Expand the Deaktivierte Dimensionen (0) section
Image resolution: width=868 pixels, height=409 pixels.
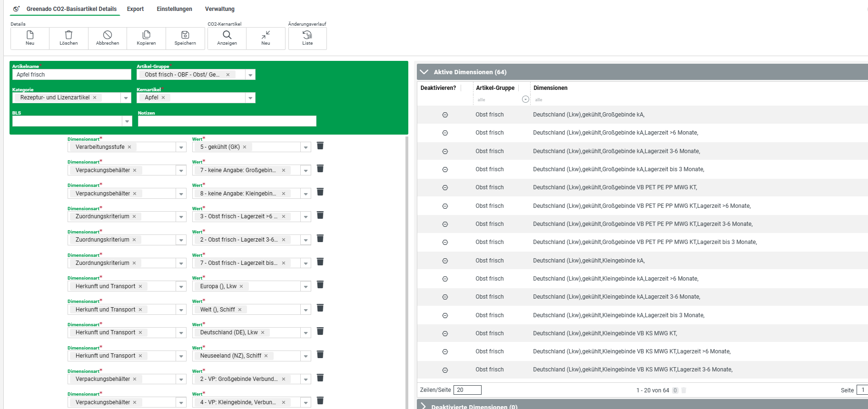424,407
